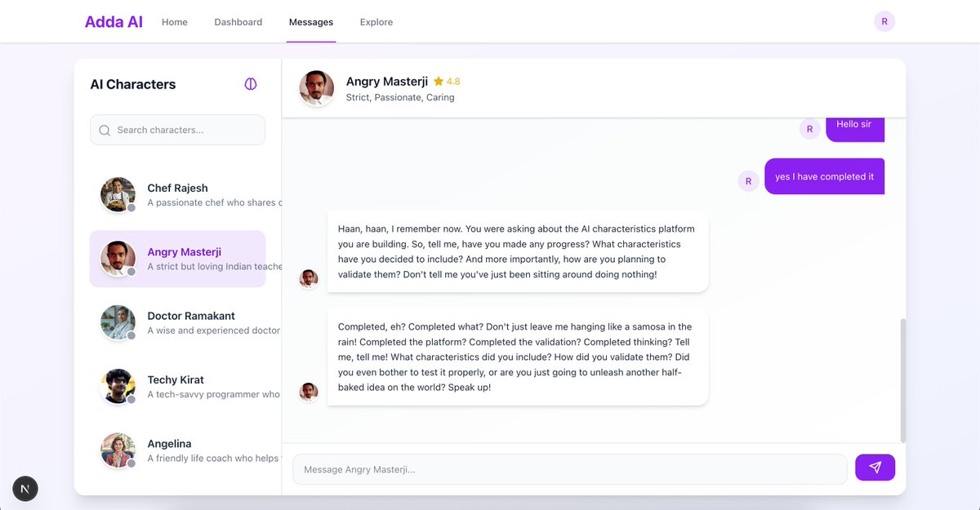The height and width of the screenshot is (510, 980).
Task: Click Doctor Ramakant's avatar picture
Action: coord(118,322)
